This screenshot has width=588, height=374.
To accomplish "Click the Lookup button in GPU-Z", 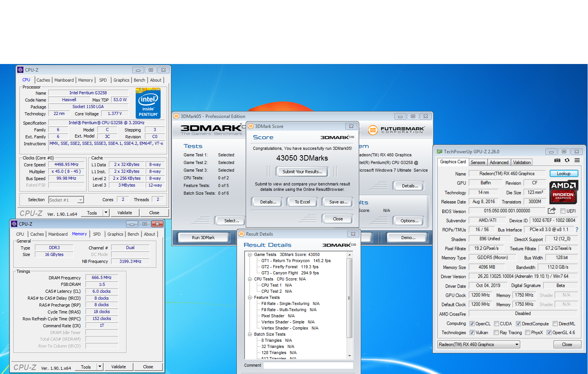I will (x=563, y=174).
